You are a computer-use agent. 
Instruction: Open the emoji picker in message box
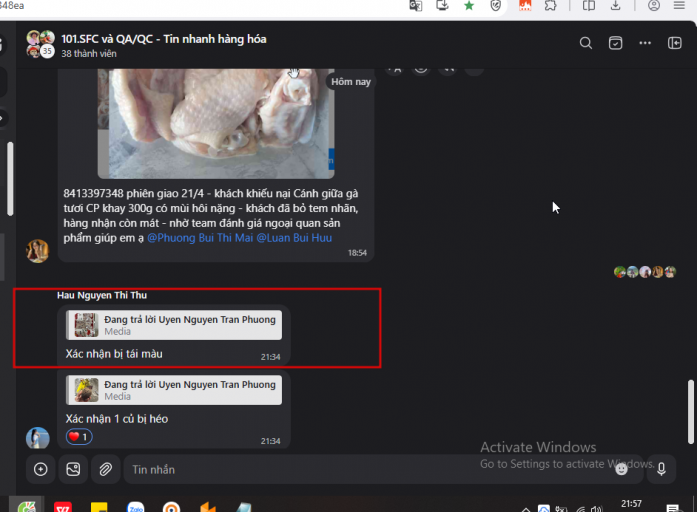point(621,469)
